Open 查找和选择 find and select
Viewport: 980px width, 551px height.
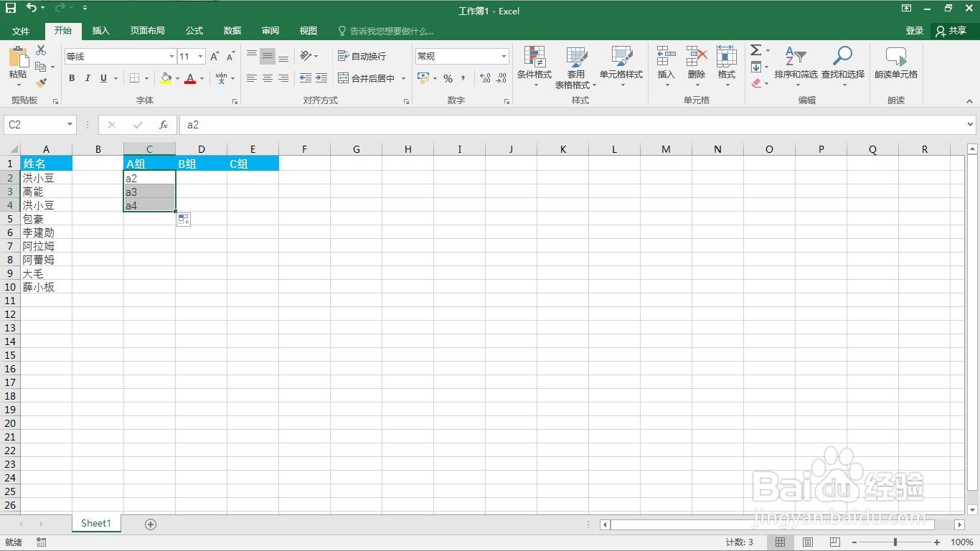coord(843,67)
